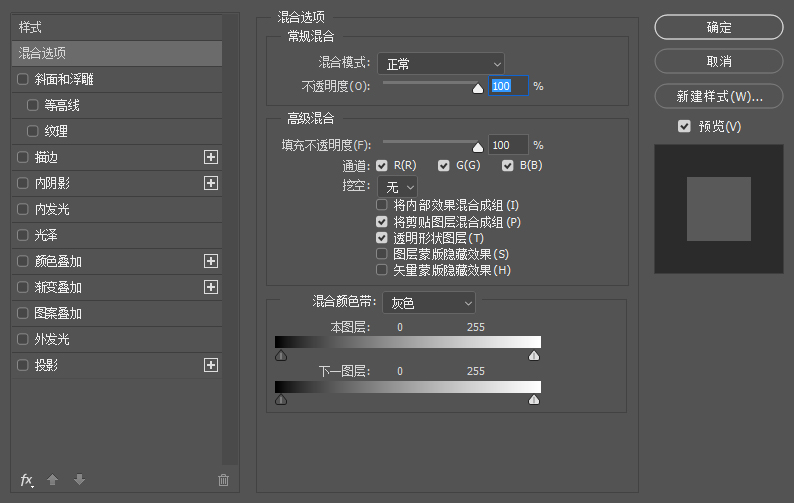Select 混合选项 in the styles list
This screenshot has width=794, height=503.
117,53
